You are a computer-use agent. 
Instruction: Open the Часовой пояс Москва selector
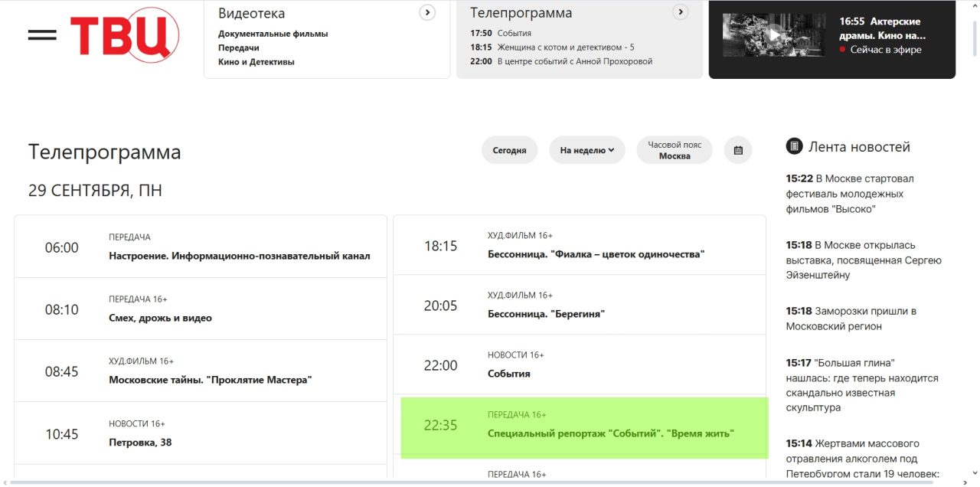(x=674, y=150)
